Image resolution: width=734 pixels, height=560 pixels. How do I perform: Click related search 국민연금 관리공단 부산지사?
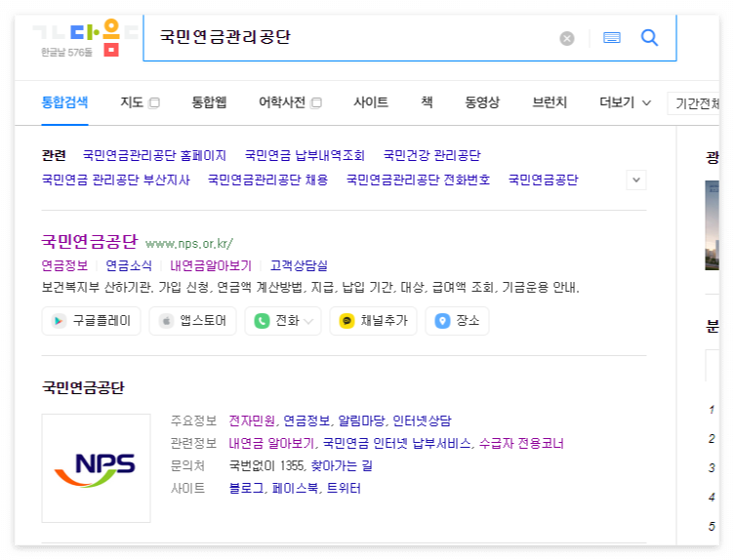click(x=116, y=180)
